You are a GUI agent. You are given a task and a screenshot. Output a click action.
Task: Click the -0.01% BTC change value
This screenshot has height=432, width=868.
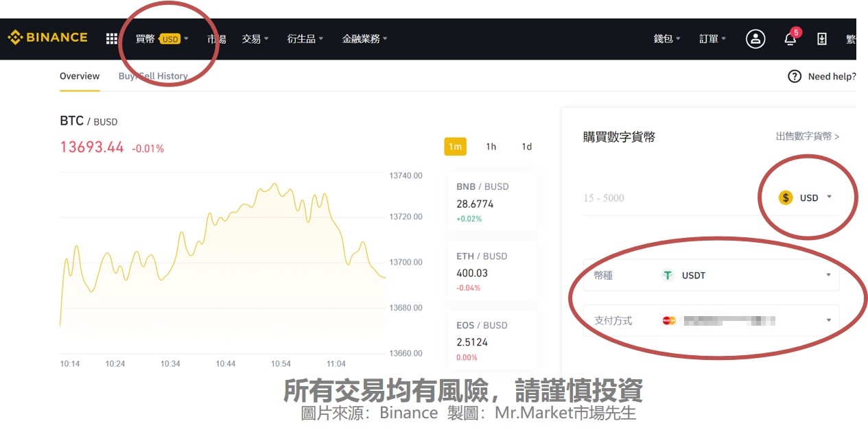(x=148, y=149)
